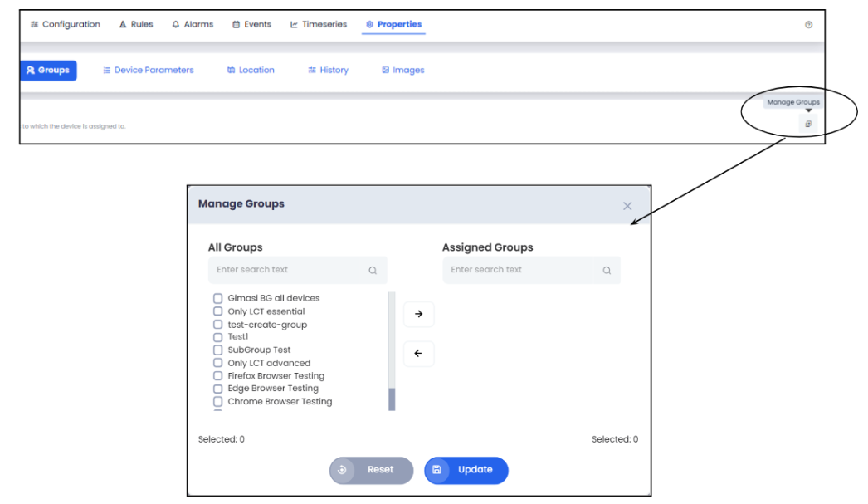Check the Gimasi BG all devices checkbox

pos(218,298)
